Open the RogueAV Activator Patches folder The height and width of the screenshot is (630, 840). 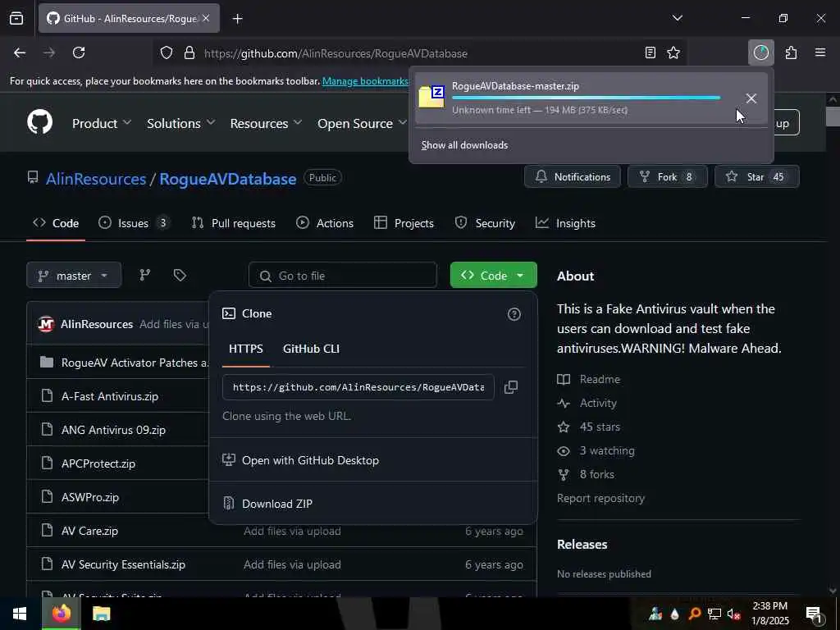pos(135,363)
